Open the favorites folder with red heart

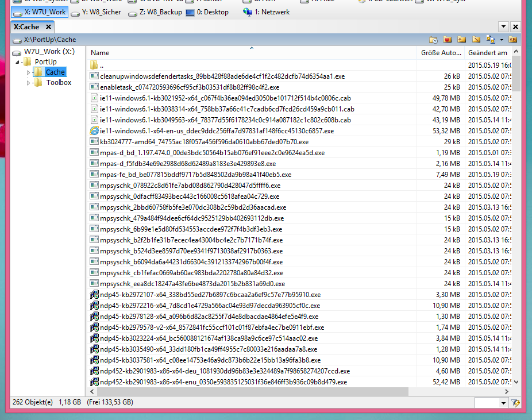tap(447, 40)
